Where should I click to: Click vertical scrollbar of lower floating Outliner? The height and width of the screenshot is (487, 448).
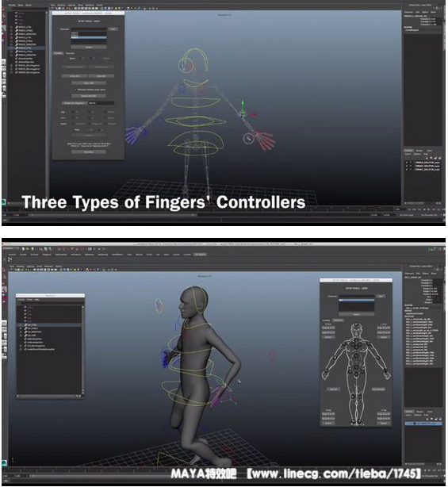[83, 350]
